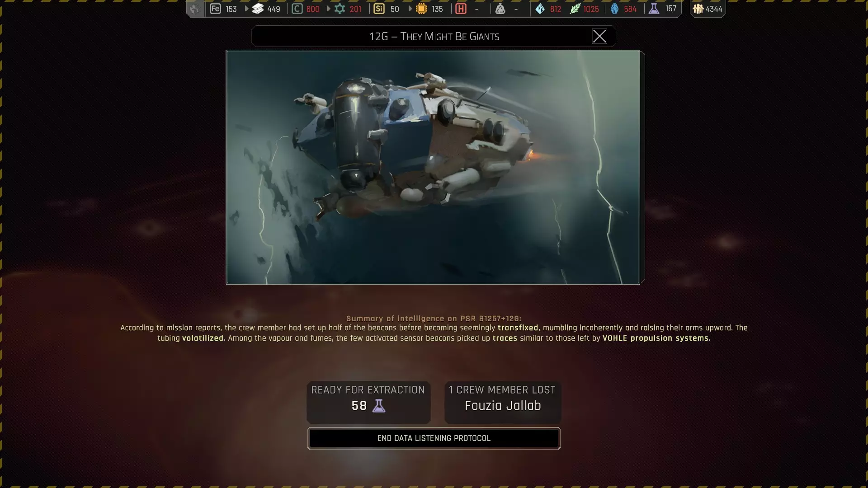Click the science flask icon in top bar
This screenshot has height=488, width=868.
pyautogui.click(x=654, y=9)
